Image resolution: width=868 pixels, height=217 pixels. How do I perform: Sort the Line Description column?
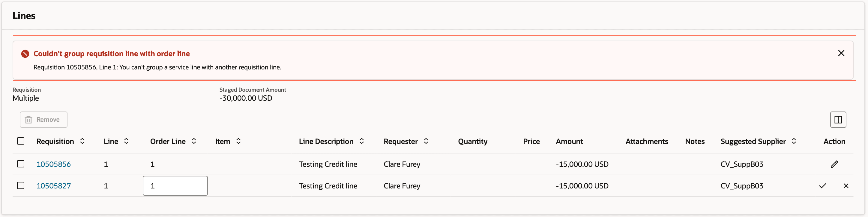click(362, 141)
